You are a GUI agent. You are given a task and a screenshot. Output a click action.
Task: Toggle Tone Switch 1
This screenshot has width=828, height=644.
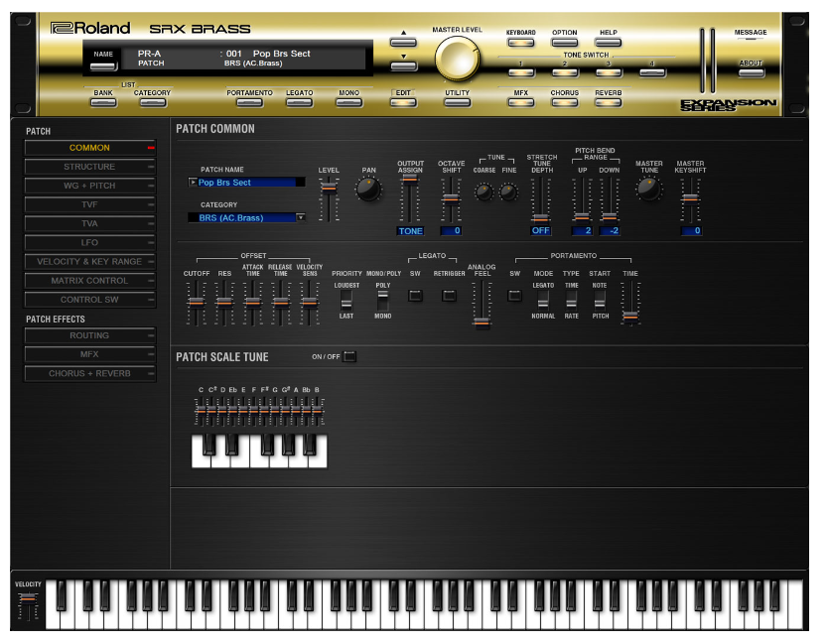click(x=521, y=72)
